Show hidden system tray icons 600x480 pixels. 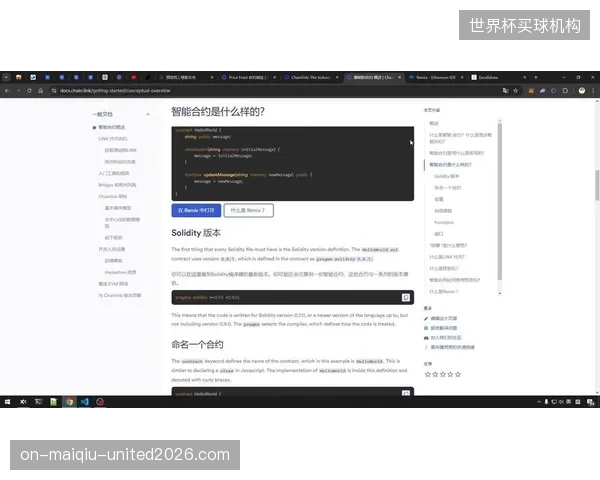539,402
